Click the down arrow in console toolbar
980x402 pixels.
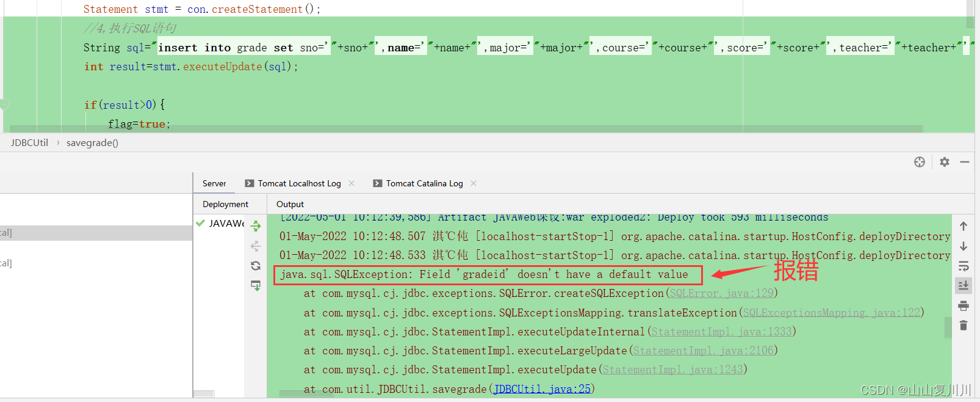coord(964,246)
